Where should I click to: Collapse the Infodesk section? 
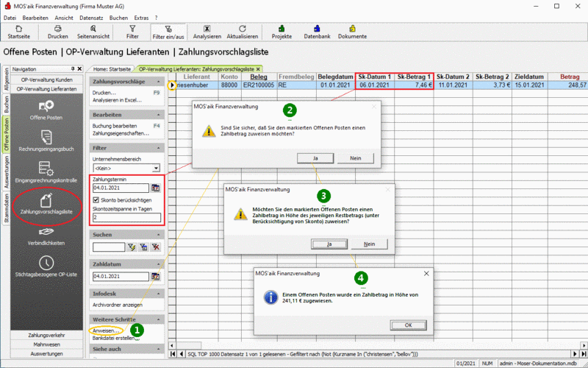[159, 294]
